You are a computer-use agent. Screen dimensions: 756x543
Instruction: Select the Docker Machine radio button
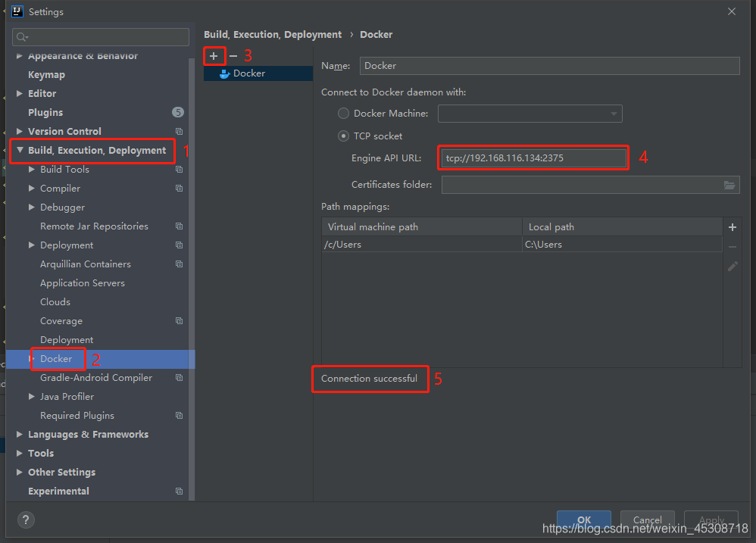(x=343, y=114)
